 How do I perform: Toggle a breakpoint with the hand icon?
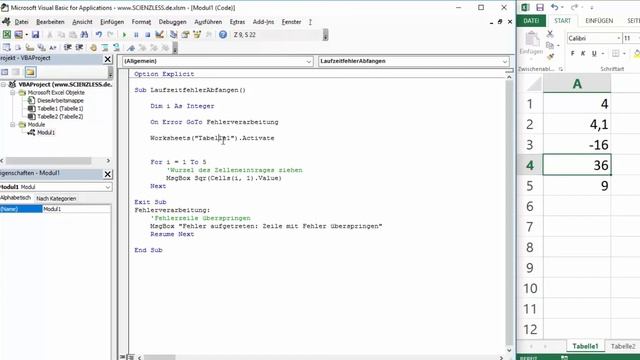point(93,48)
